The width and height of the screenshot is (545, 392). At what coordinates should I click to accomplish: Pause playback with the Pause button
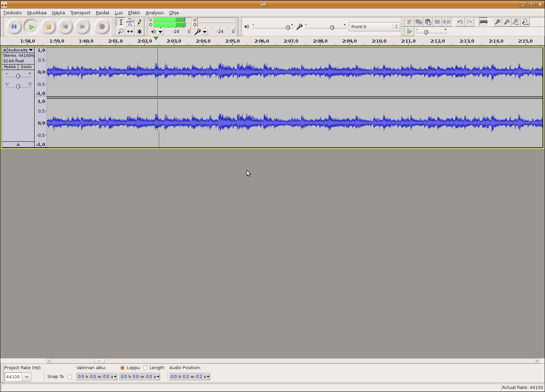pyautogui.click(x=14, y=27)
